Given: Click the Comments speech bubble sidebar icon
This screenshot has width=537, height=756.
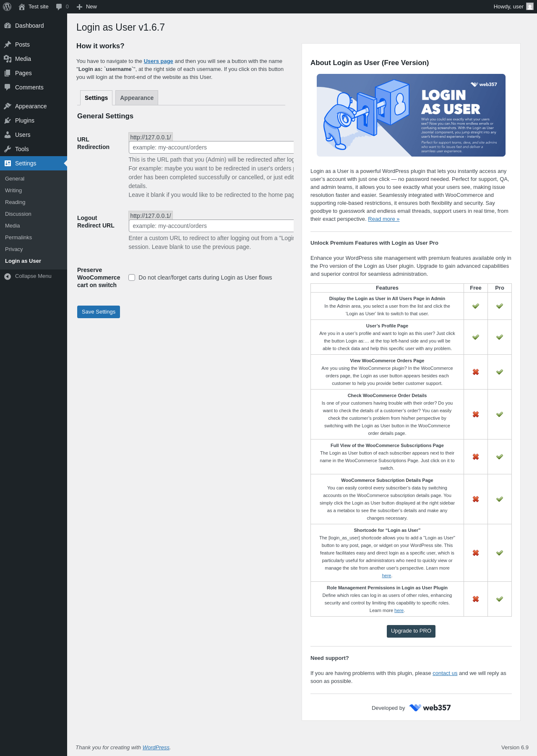Looking at the screenshot, I should tap(8, 87).
